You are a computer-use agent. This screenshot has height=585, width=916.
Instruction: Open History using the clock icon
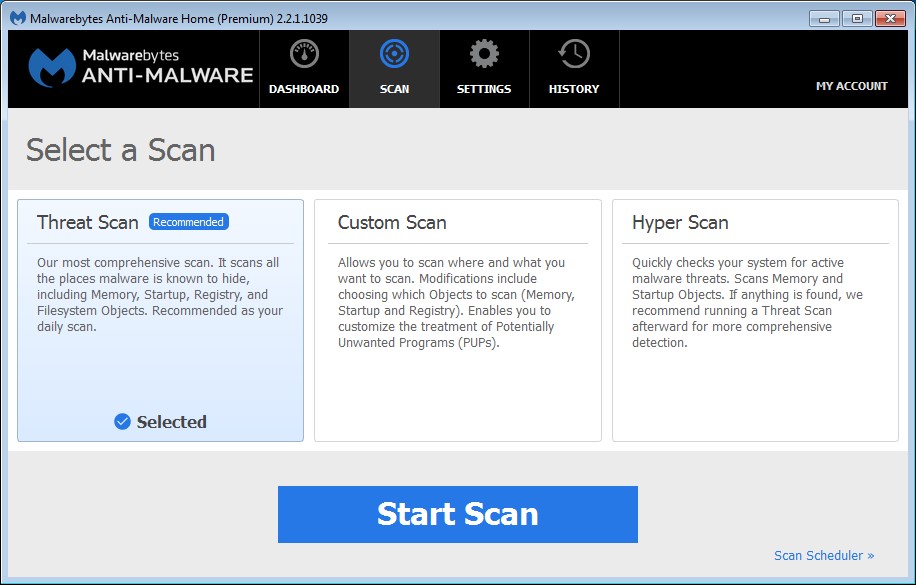point(574,55)
